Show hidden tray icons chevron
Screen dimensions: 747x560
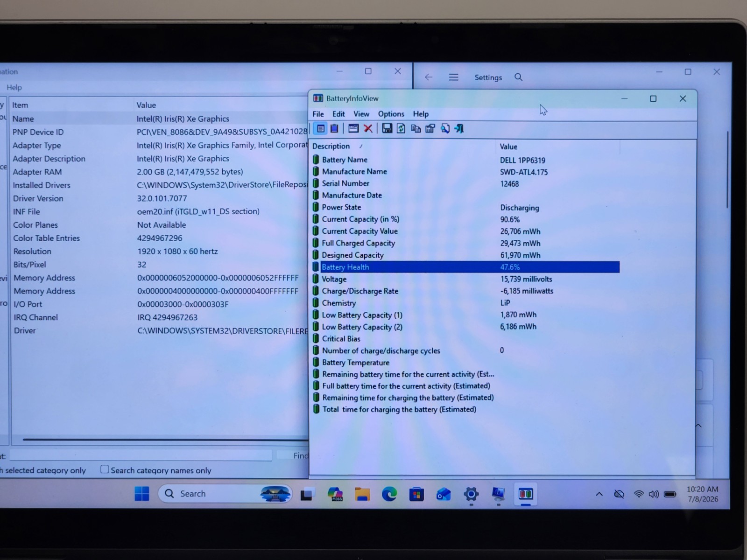point(599,494)
